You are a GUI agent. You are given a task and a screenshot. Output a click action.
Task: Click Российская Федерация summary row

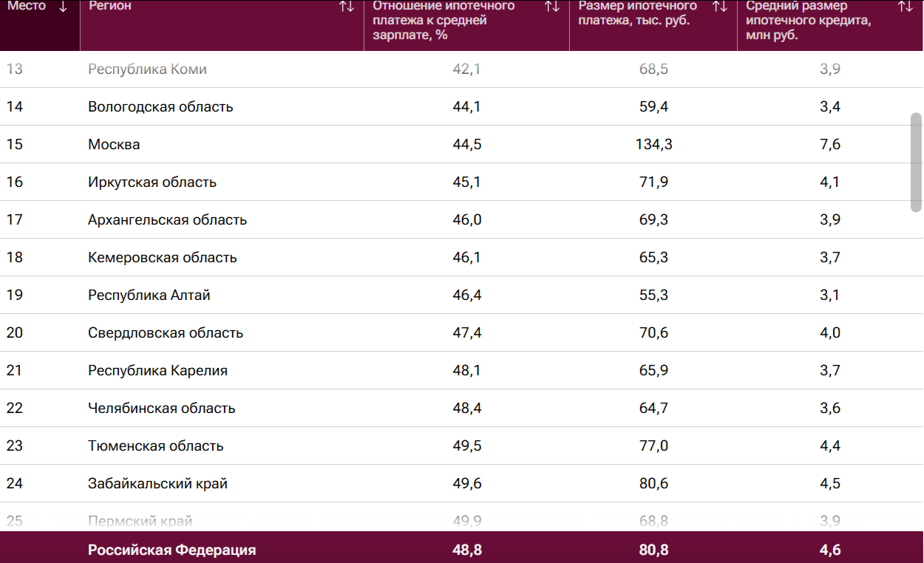pyautogui.click(x=171, y=550)
